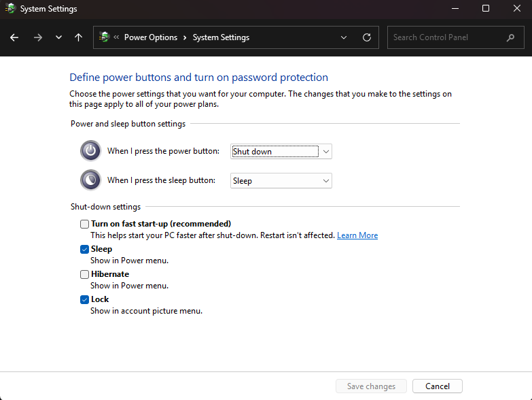
Task: Check the Hibernate checkbox
Action: tap(84, 274)
